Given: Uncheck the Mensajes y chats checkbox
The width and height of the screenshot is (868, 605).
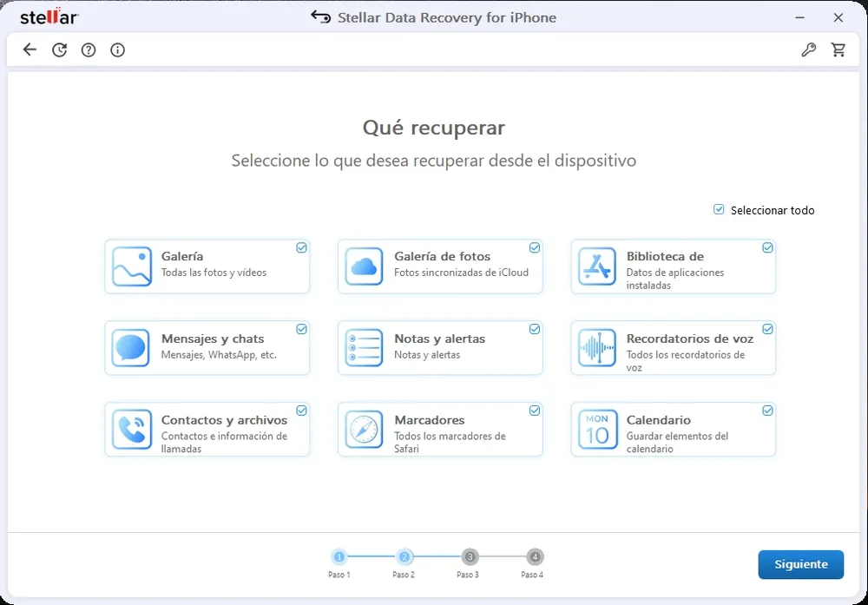Looking at the screenshot, I should click(x=302, y=329).
